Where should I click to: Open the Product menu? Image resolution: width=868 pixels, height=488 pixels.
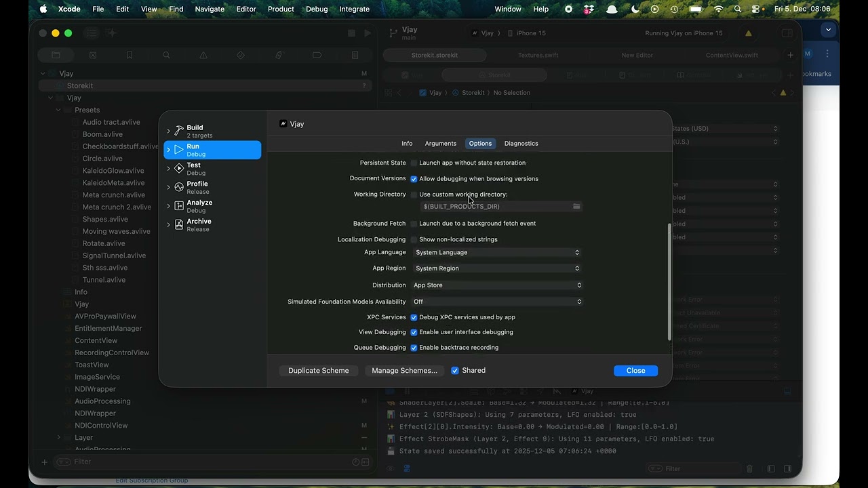[x=281, y=9]
